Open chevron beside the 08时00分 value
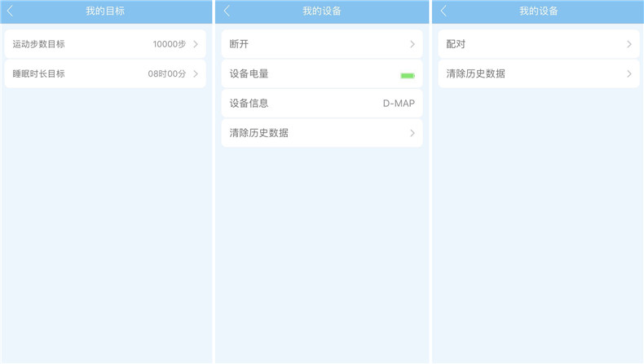The image size is (644, 364). coord(196,73)
